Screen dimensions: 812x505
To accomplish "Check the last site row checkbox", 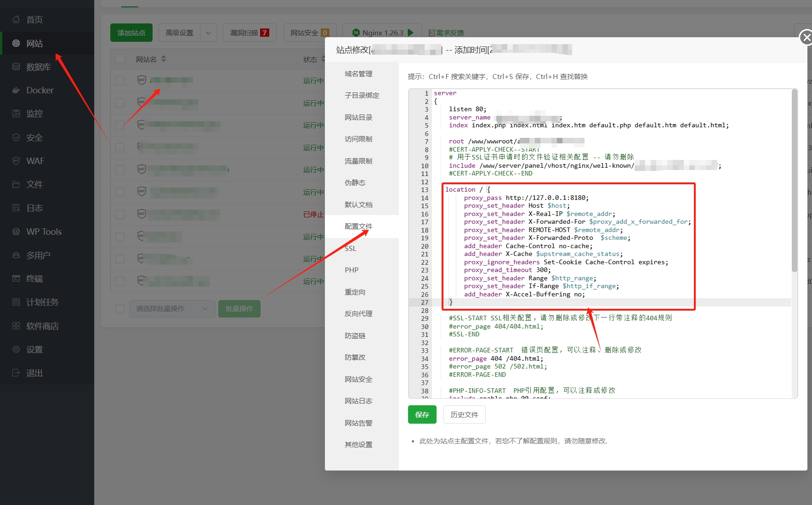I will [120, 281].
